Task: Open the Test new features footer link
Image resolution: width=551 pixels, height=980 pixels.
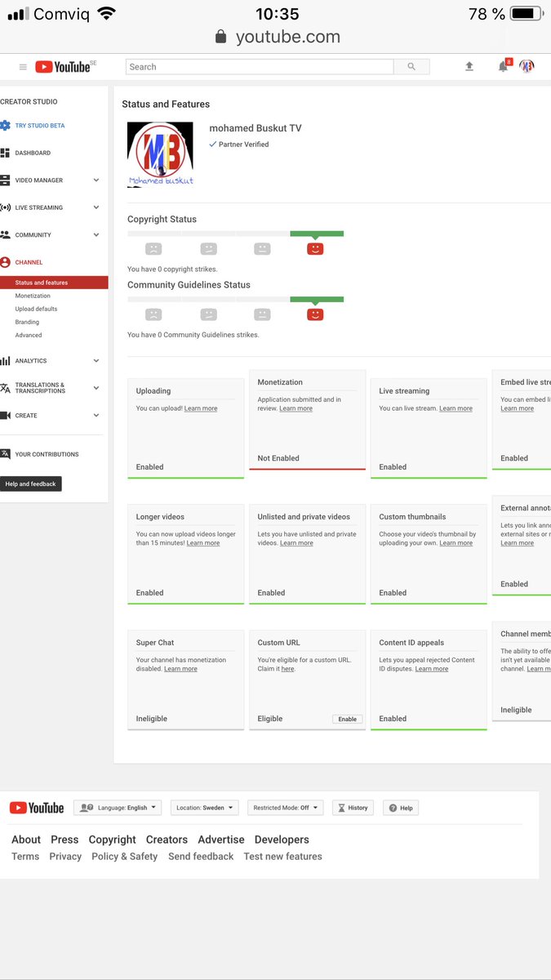Action: tap(283, 857)
